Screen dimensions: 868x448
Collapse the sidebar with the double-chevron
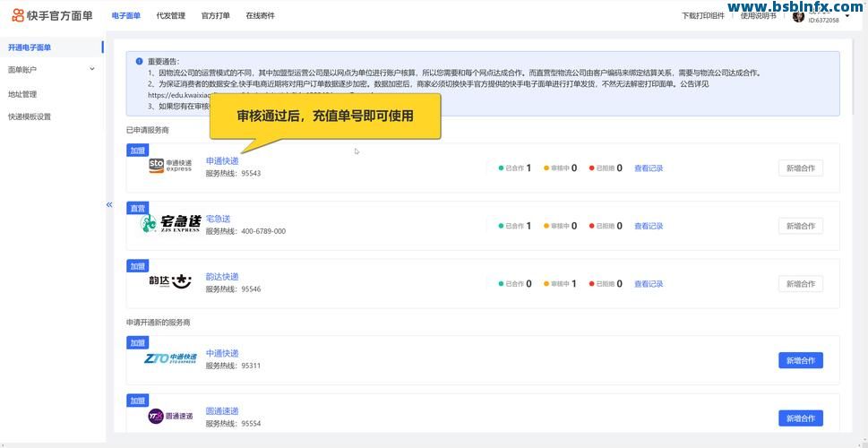(x=109, y=205)
